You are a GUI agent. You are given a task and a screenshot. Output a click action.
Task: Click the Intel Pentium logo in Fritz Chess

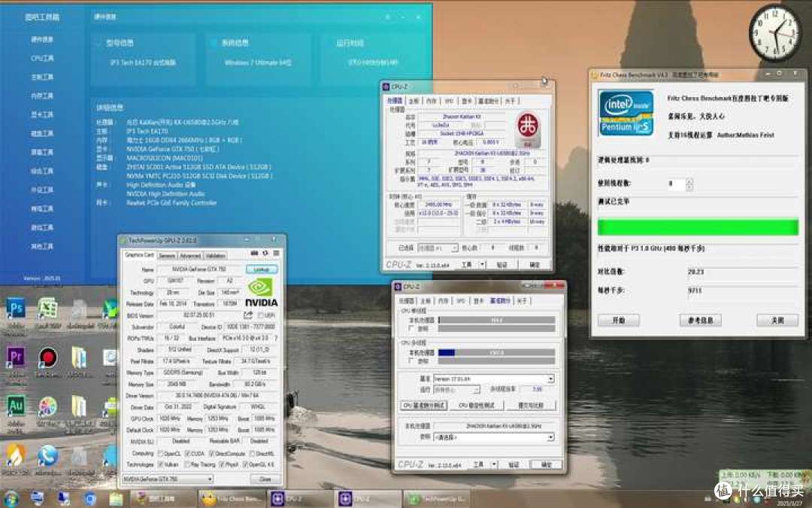click(626, 113)
